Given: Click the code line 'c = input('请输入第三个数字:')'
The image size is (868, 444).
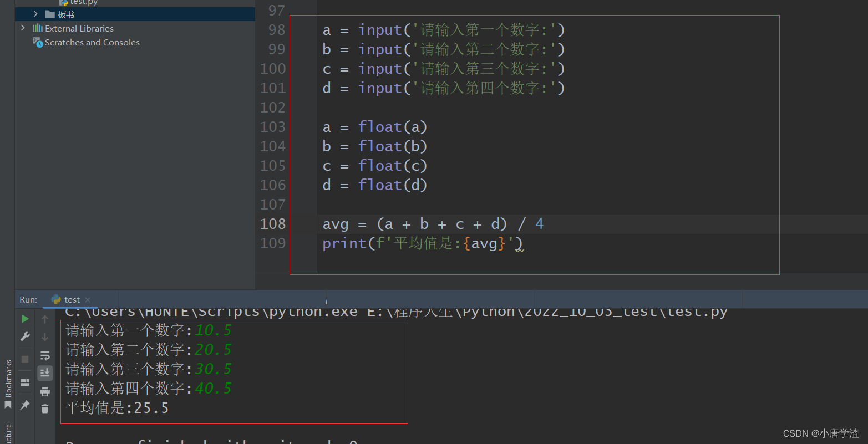Looking at the screenshot, I should 444,69.
